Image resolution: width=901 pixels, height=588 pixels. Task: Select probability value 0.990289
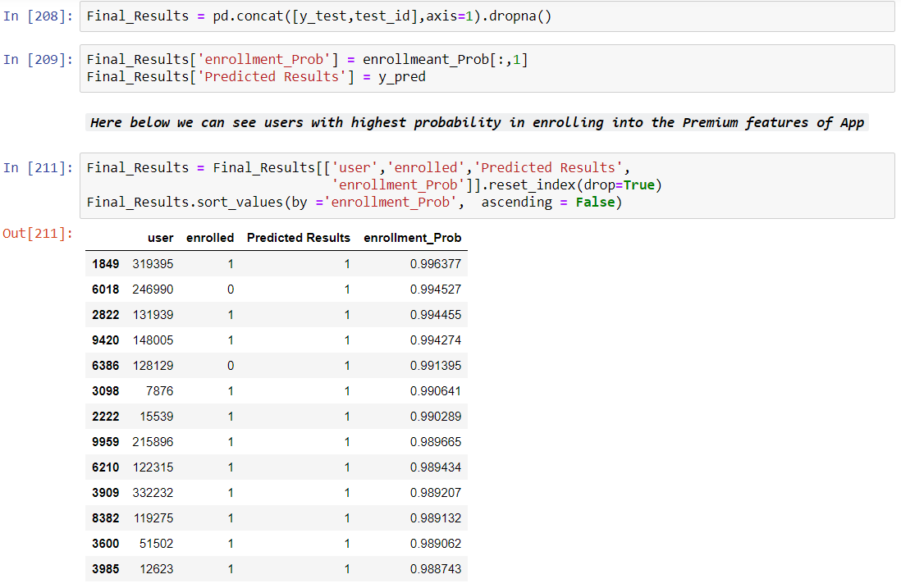(436, 417)
